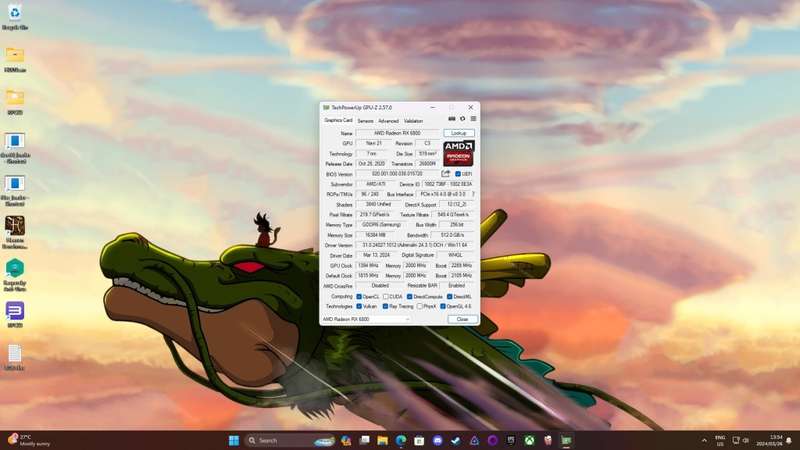Viewport: 800px width, 450px height.
Task: Open Epic Games taskbar icon
Action: 511,440
